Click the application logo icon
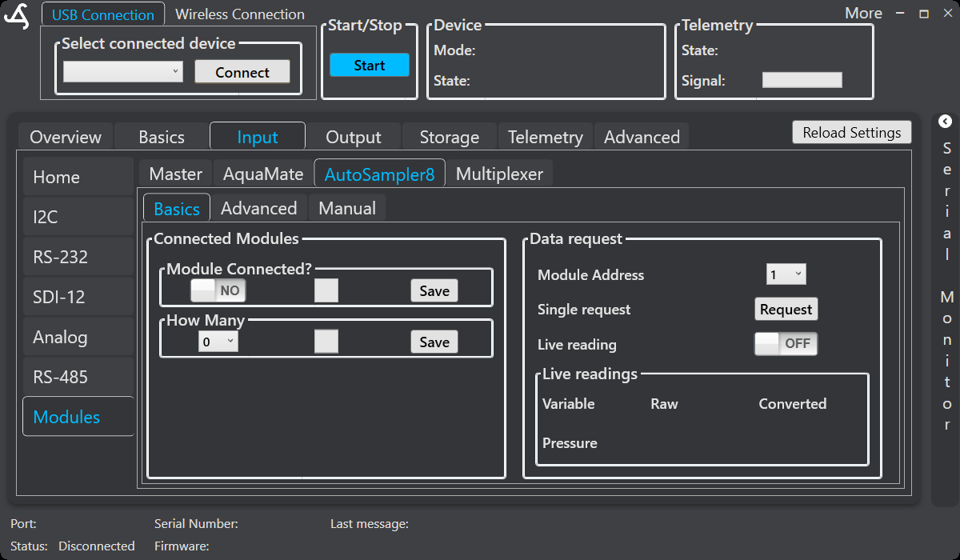Screen dimensions: 960x560 [16, 16]
